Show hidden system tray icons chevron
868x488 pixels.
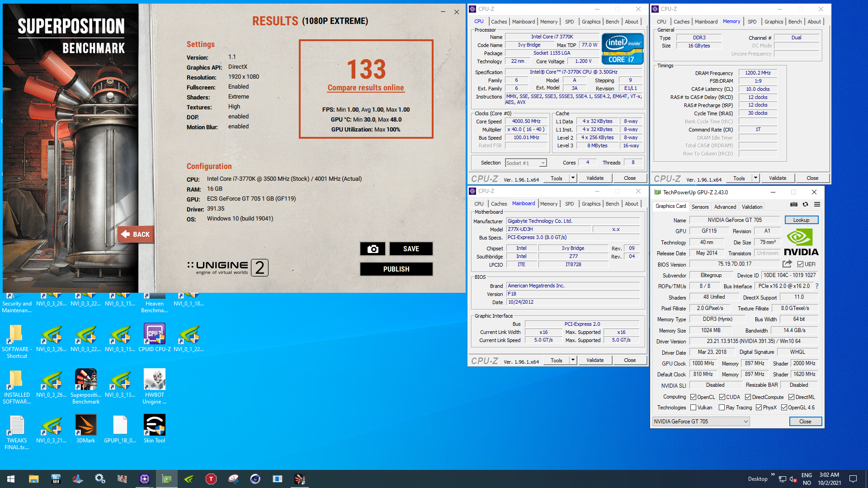tap(773, 474)
